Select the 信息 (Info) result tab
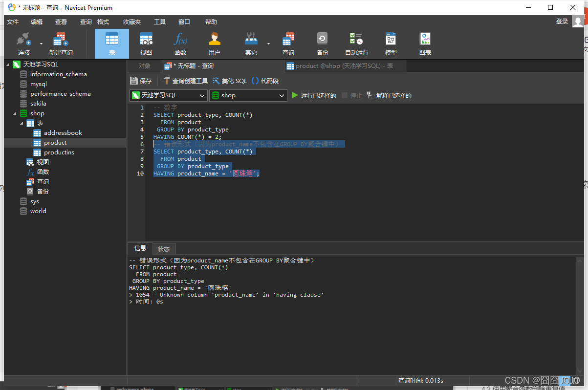 pos(140,248)
